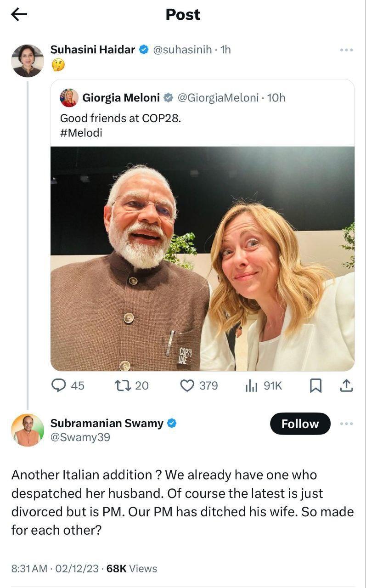Bookmark the post with the bookmark icon
The width and height of the screenshot is (366, 588).
click(315, 386)
